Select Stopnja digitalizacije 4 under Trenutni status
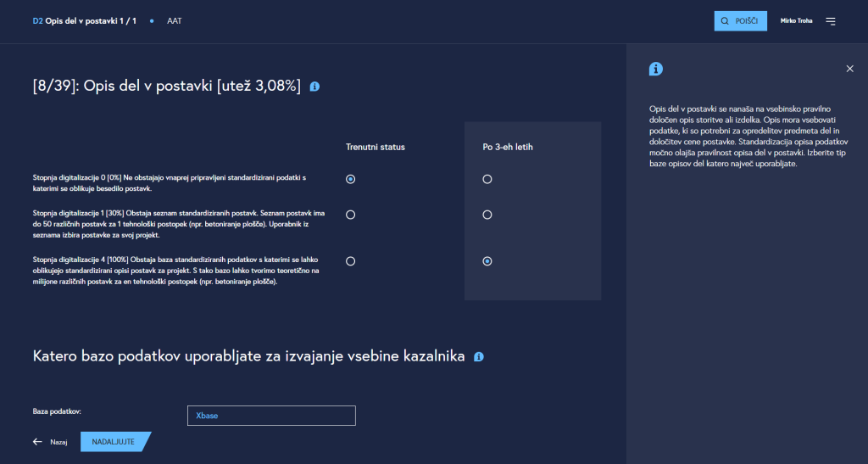This screenshot has height=464, width=868. point(351,261)
